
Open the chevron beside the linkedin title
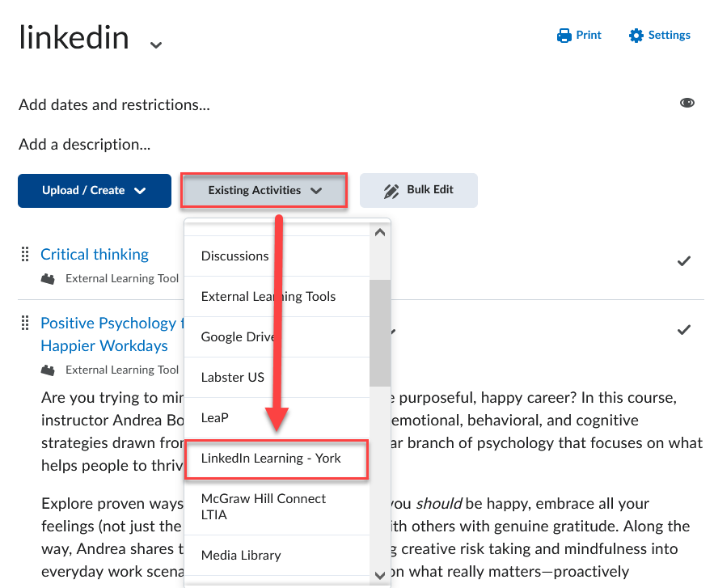coord(154,45)
